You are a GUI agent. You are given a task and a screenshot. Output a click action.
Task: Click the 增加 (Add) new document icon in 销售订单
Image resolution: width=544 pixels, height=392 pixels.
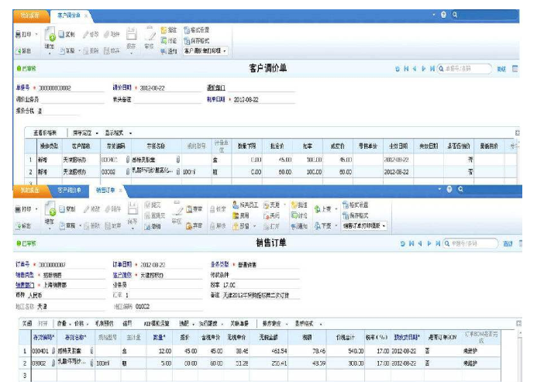50,209
